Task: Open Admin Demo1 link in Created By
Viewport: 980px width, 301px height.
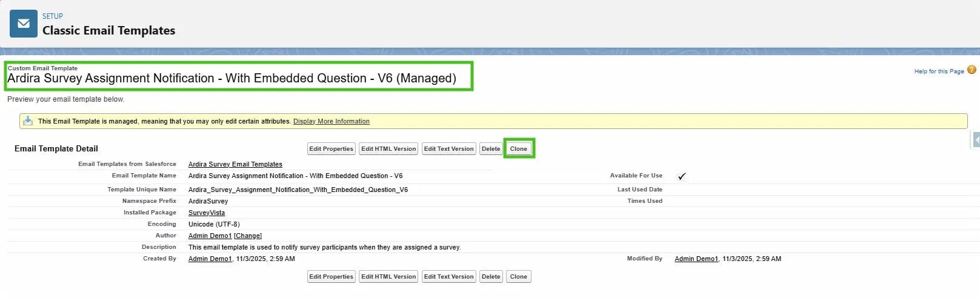Action: pyautogui.click(x=210, y=259)
